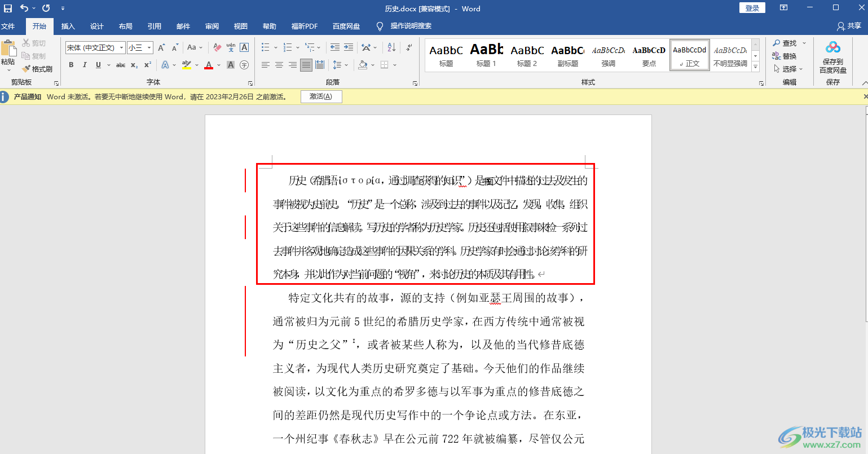Click the 操作说明搜索 search field

[411, 27]
